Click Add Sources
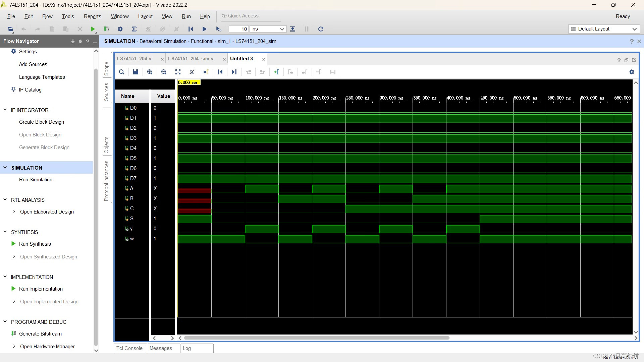This screenshot has height=362, width=644. (x=33, y=64)
